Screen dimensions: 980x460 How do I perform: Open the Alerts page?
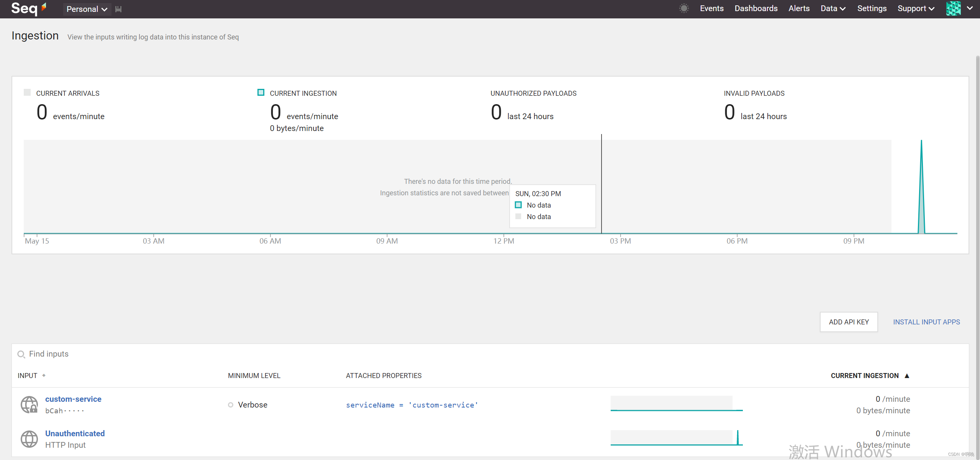(x=799, y=8)
